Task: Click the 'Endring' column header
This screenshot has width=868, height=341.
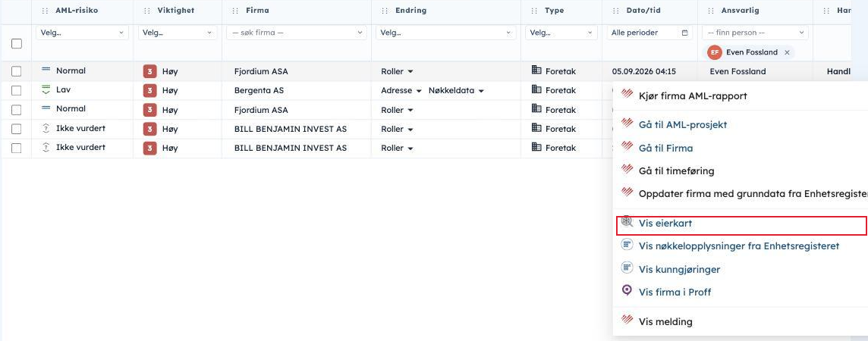Action: [x=410, y=11]
